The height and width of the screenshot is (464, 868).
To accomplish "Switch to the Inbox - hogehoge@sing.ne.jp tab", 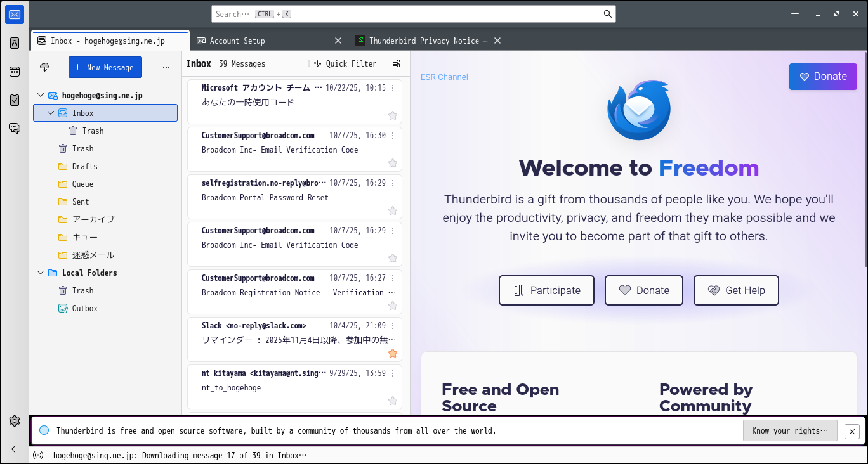I will (110, 41).
